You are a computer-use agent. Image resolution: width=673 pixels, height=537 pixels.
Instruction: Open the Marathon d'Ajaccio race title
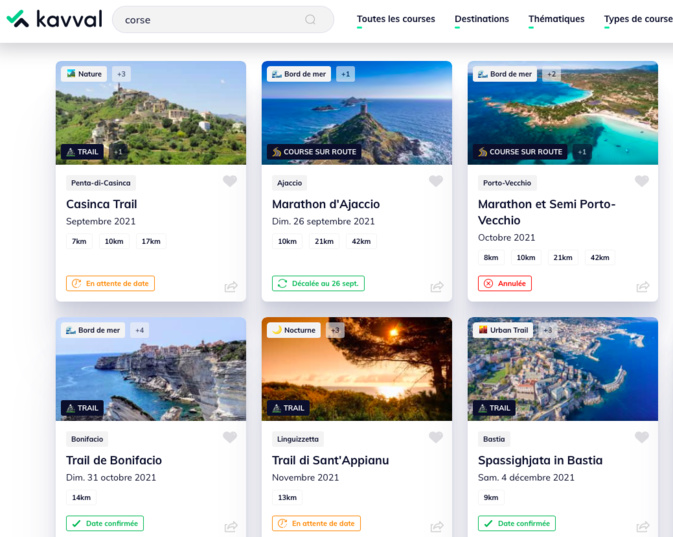click(326, 204)
